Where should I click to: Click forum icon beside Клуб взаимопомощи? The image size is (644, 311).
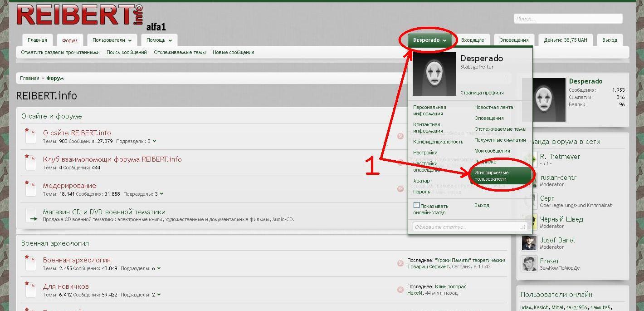coord(30,163)
